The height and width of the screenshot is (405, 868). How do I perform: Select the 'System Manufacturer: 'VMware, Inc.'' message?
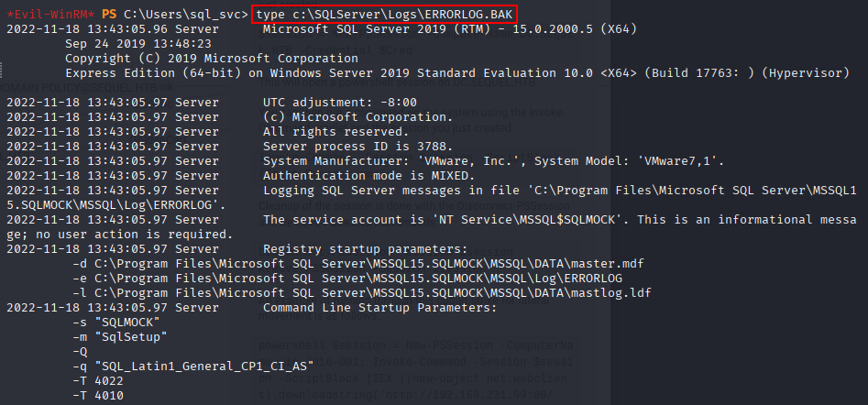click(x=494, y=161)
